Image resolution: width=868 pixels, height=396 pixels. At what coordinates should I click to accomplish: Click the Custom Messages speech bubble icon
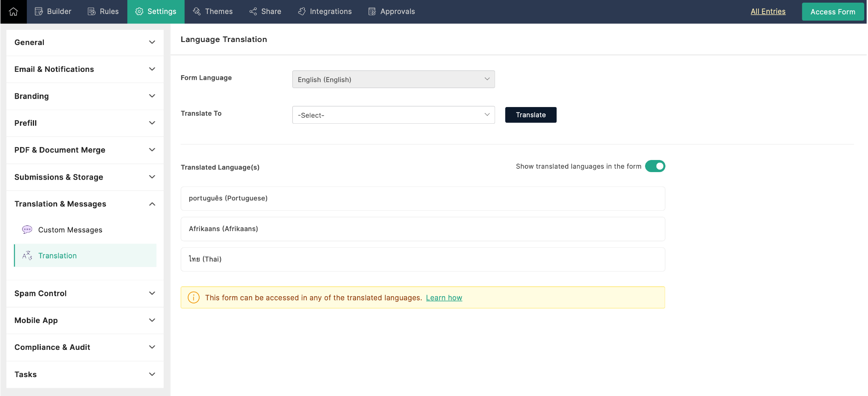click(x=27, y=230)
